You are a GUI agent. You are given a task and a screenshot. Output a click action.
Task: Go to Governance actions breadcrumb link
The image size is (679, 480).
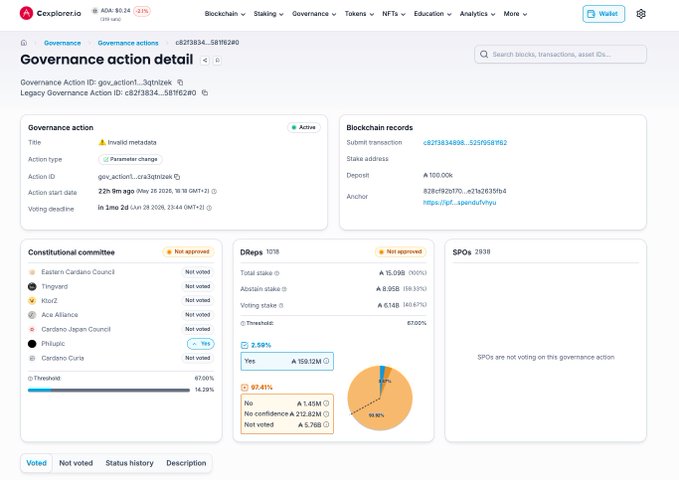coord(128,43)
